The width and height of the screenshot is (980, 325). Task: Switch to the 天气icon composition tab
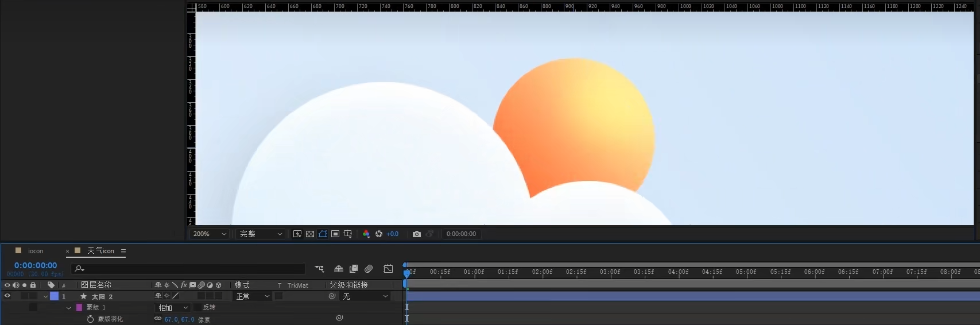[x=100, y=251]
